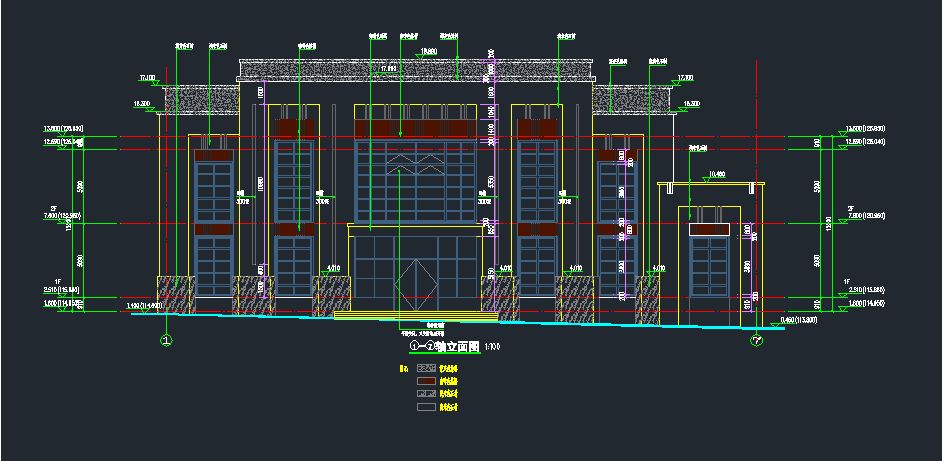
Task: Select the yellow entry steps below entrance
Action: tap(416, 316)
